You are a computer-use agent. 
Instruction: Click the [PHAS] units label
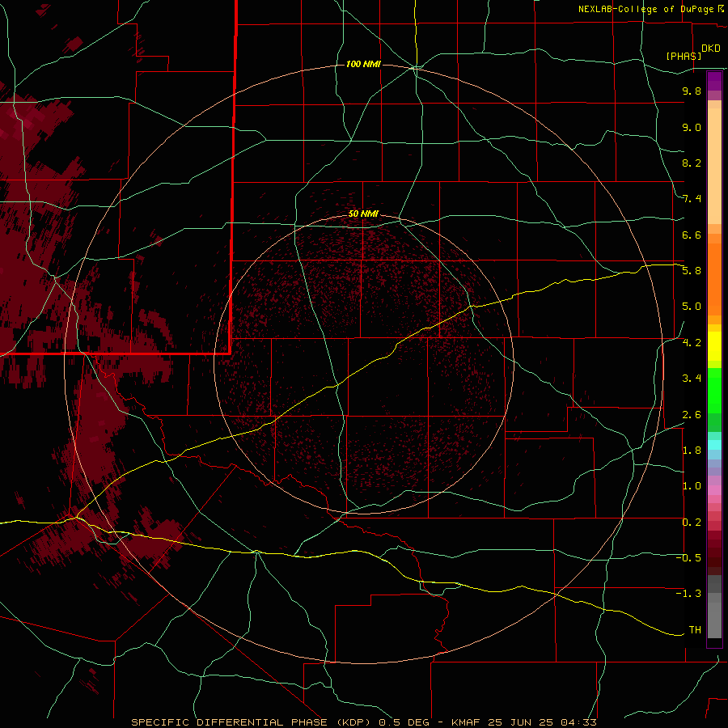[x=684, y=56]
